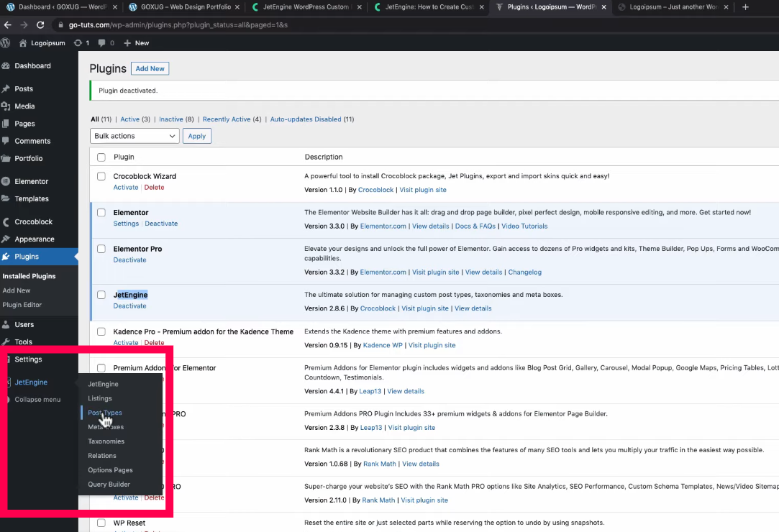Filter plugins by the Inactive link
Screen dimensions: 779x532
[171, 119]
